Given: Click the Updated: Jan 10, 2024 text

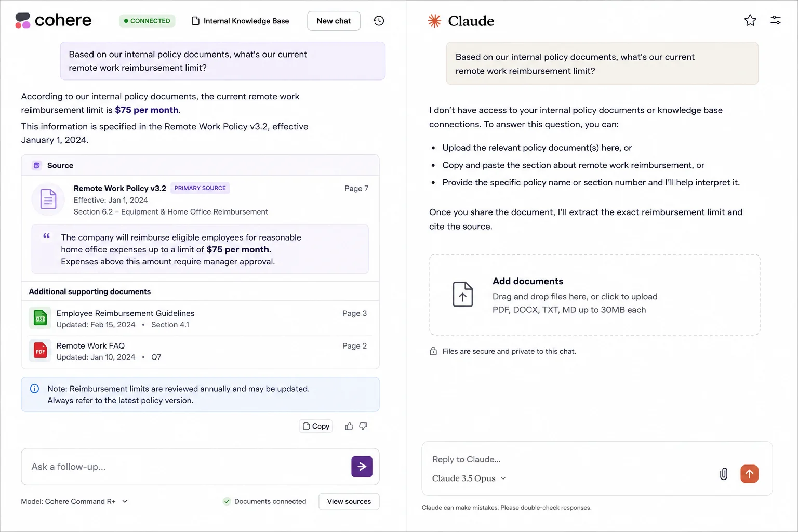Looking at the screenshot, I should (x=96, y=357).
